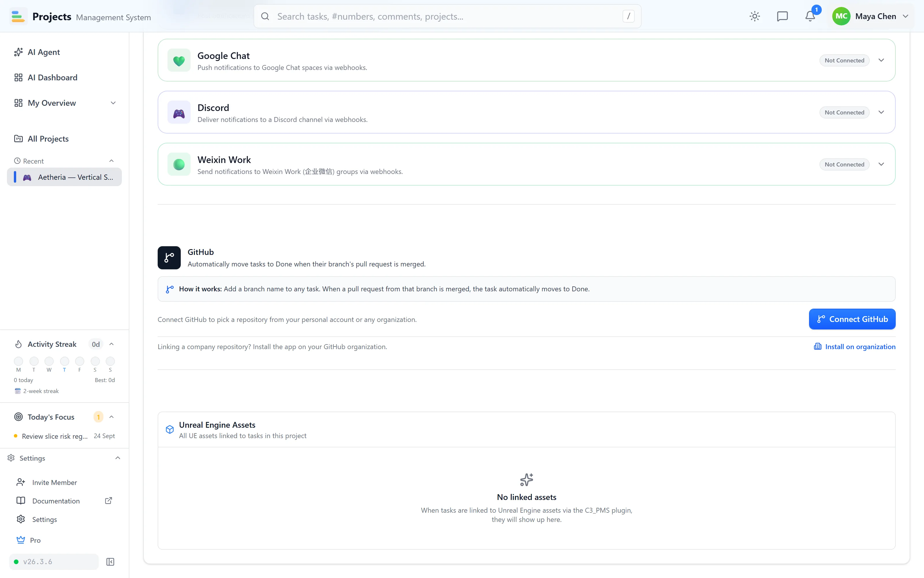Collapse the Activity Streak panel
The width and height of the screenshot is (924, 578).
click(111, 344)
